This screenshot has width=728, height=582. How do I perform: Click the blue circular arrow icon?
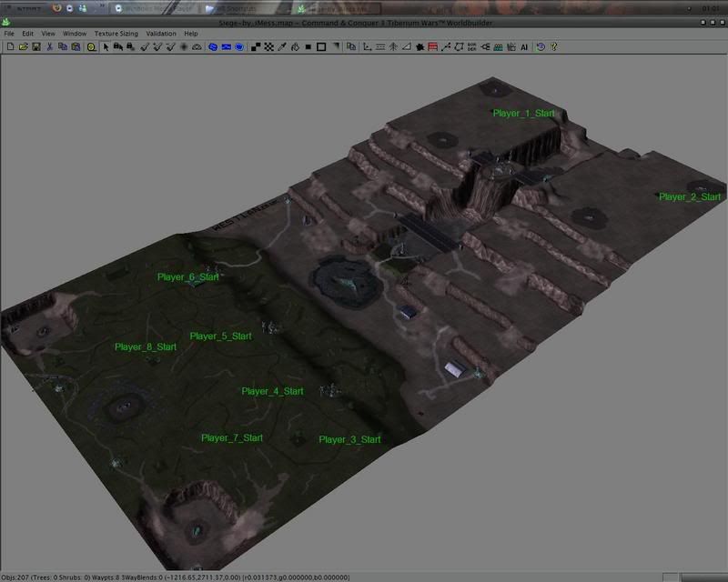(541, 47)
